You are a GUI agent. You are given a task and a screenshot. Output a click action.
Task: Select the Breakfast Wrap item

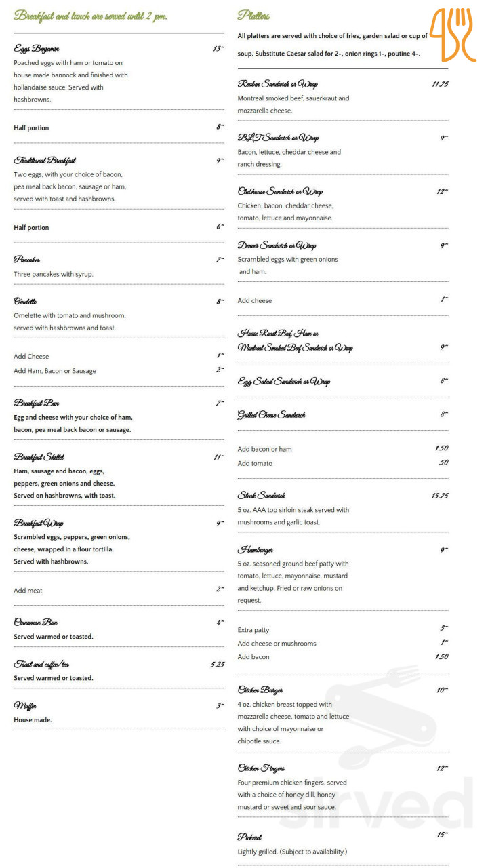38,524
